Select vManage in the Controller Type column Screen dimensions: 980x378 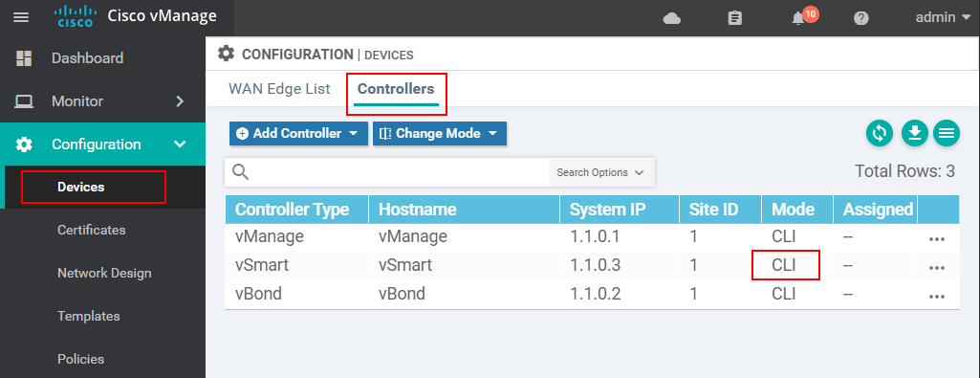coord(269,236)
